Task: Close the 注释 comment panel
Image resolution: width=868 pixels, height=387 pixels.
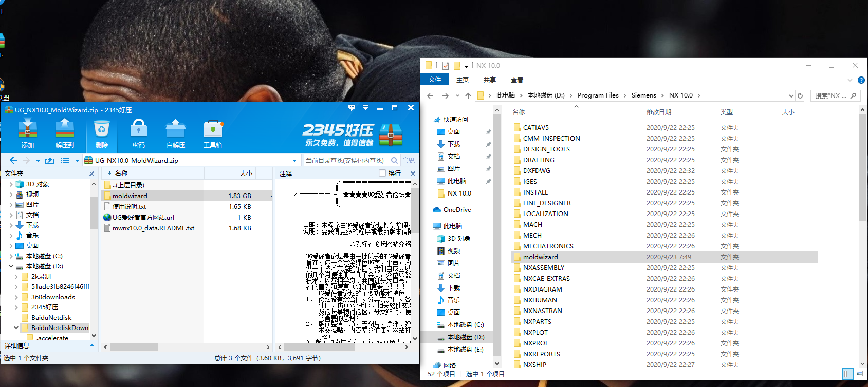Action: [x=413, y=173]
